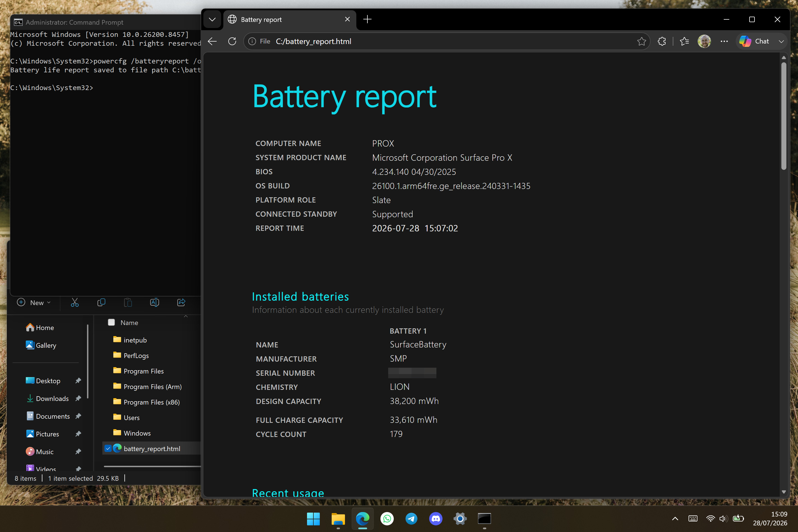Click Explorer file list horizontal scrollbar
Image resolution: width=798 pixels, height=532 pixels.
152,467
